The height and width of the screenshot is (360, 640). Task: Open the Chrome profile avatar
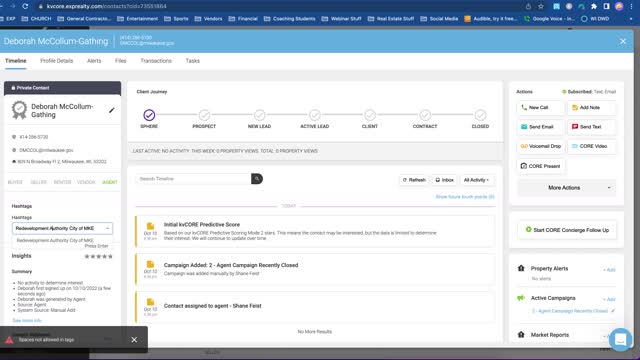point(619,6)
